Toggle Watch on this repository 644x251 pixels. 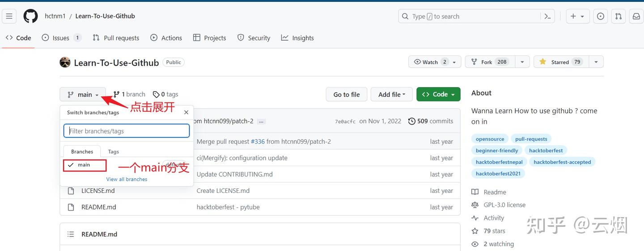click(x=430, y=62)
